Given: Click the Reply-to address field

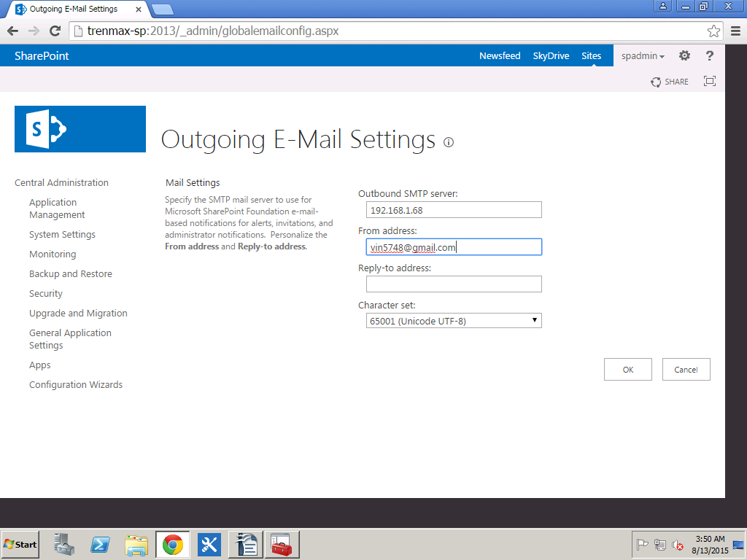Looking at the screenshot, I should (454, 284).
